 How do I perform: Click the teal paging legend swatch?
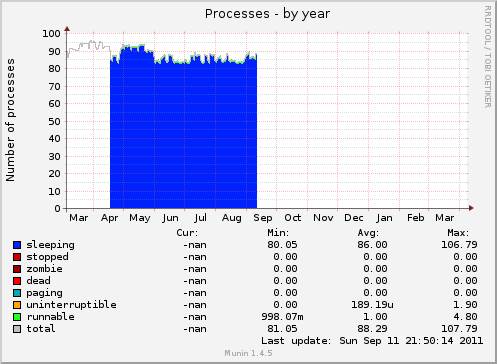[17, 293]
